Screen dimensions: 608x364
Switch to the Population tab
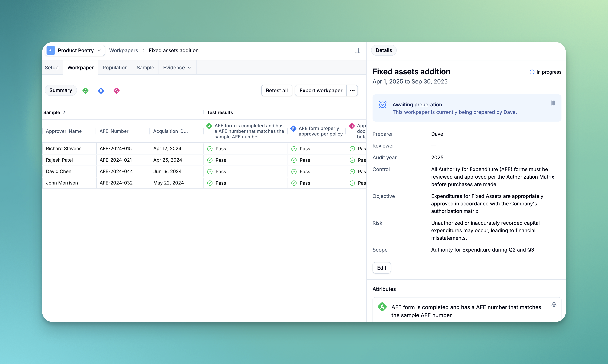(x=115, y=68)
